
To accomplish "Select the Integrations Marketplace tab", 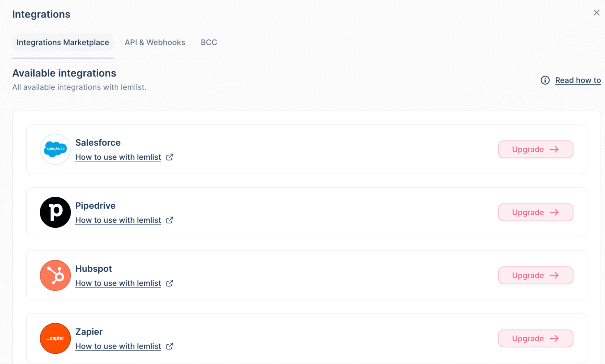I will pos(63,42).
